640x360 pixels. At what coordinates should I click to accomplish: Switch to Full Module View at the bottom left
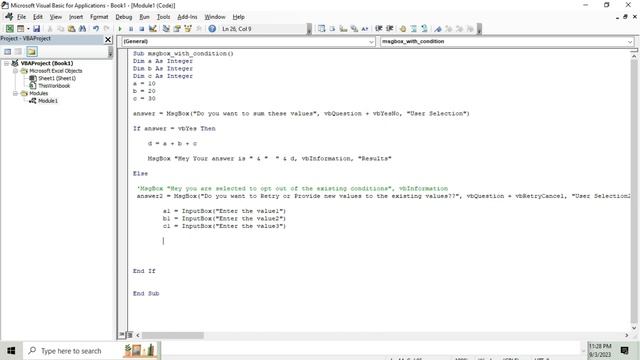tap(130, 335)
